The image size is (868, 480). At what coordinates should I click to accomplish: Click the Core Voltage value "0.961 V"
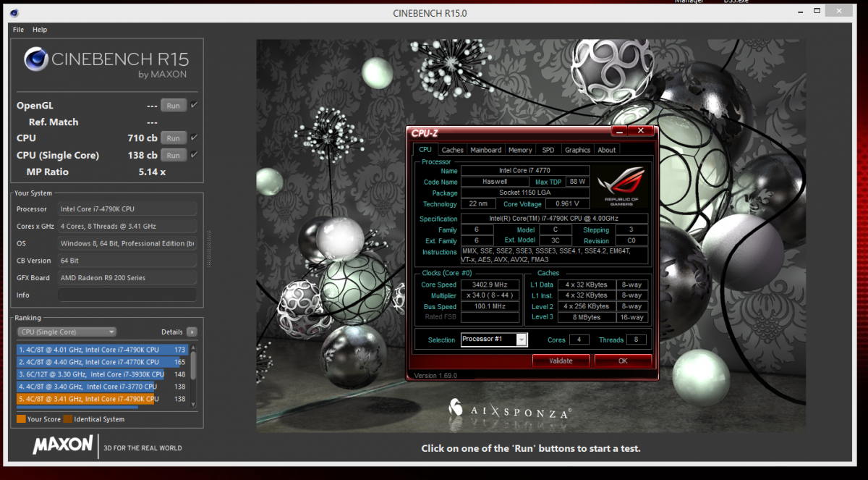click(x=568, y=205)
